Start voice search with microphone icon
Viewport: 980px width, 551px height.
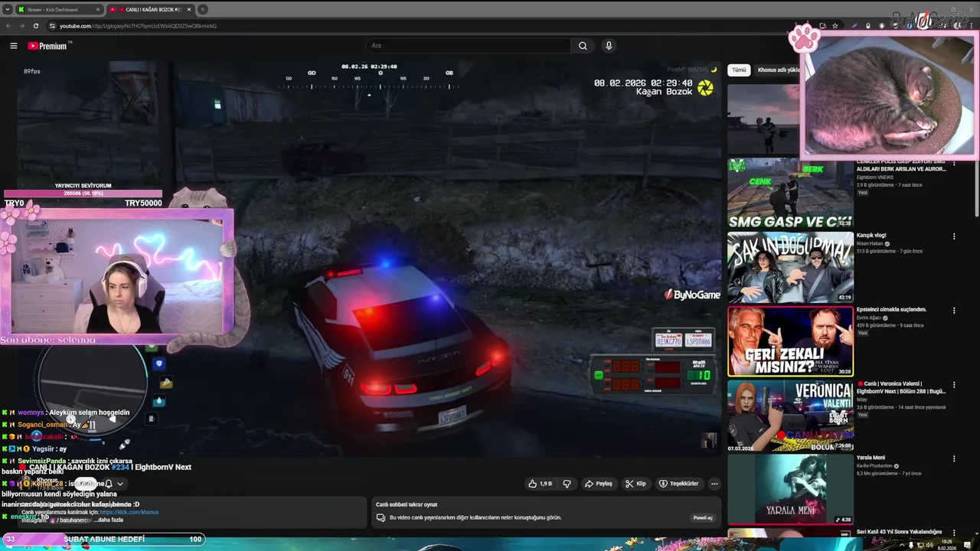point(609,46)
